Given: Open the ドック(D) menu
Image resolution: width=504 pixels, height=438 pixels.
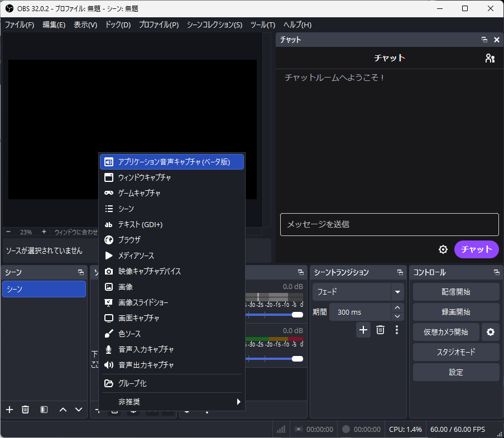Looking at the screenshot, I should tap(118, 25).
